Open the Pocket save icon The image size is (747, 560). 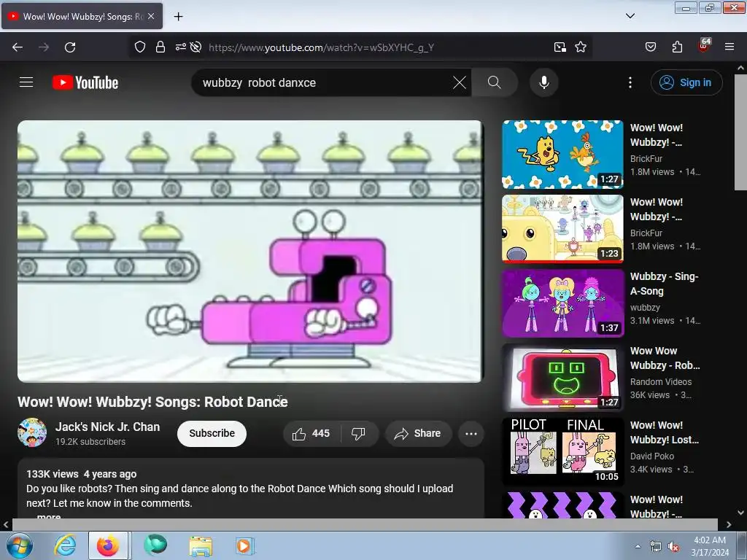[x=650, y=47]
